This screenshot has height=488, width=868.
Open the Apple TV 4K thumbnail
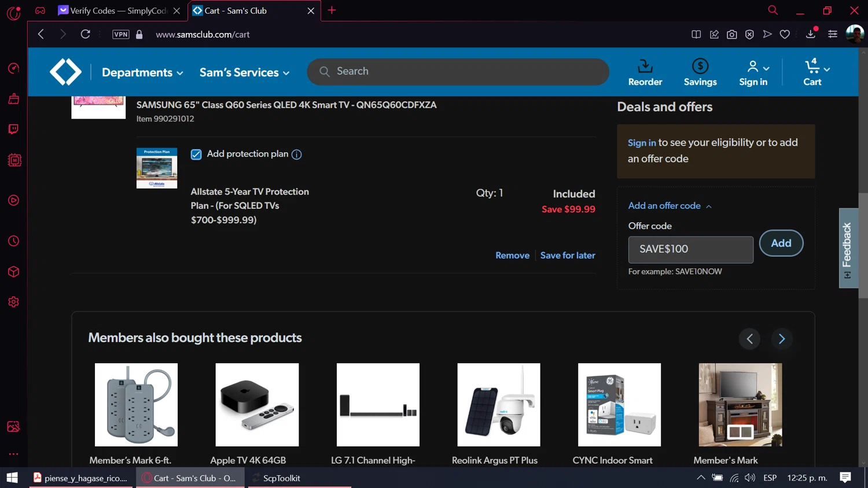[257, 404]
